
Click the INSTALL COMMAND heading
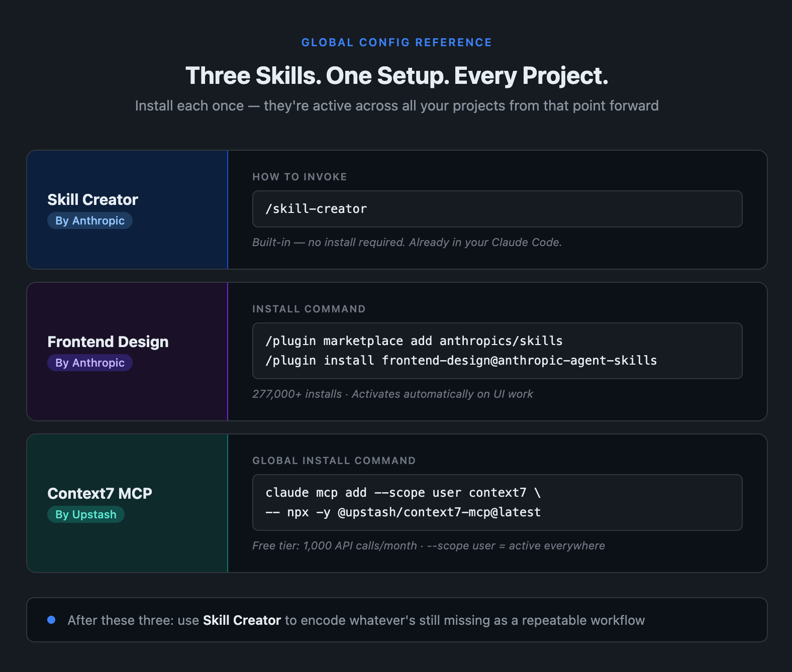point(309,309)
